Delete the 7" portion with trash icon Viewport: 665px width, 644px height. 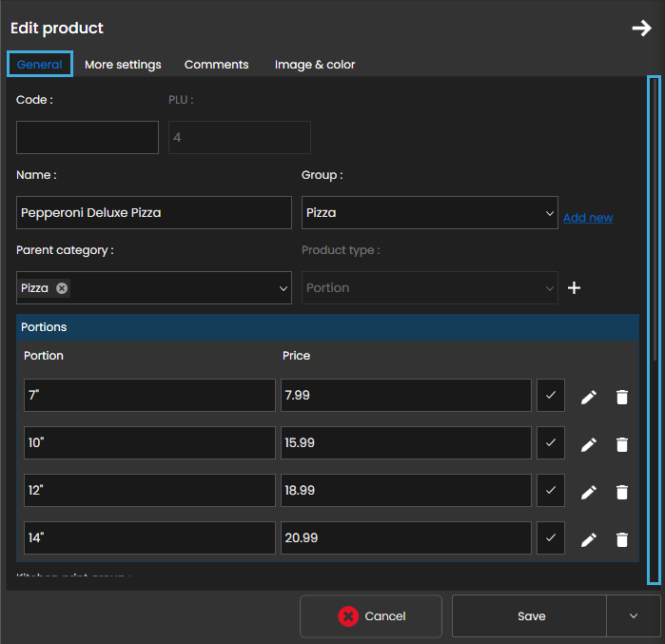coord(622,397)
